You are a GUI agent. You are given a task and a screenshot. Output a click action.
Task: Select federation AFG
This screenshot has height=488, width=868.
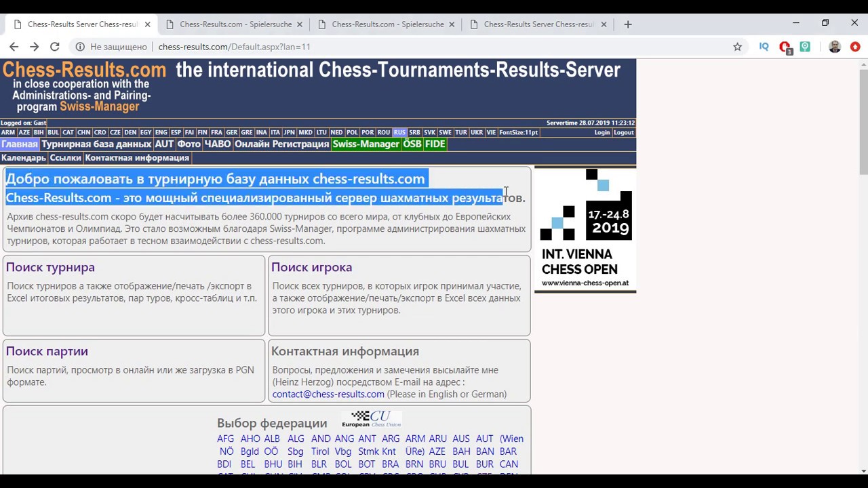coord(225,439)
